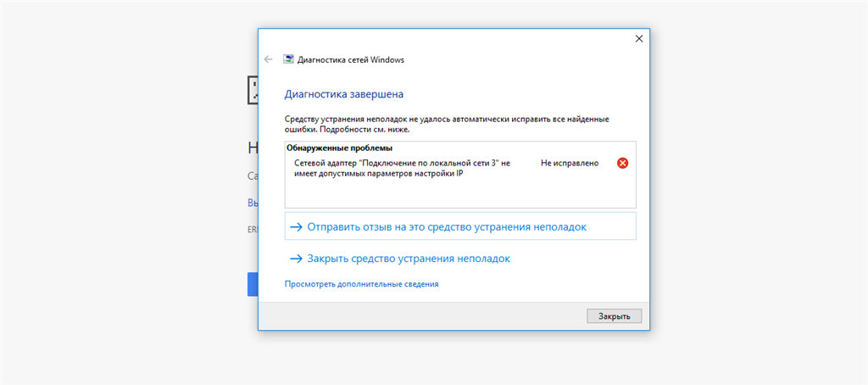
Task: Close the dialog with the X button
Action: (x=639, y=39)
